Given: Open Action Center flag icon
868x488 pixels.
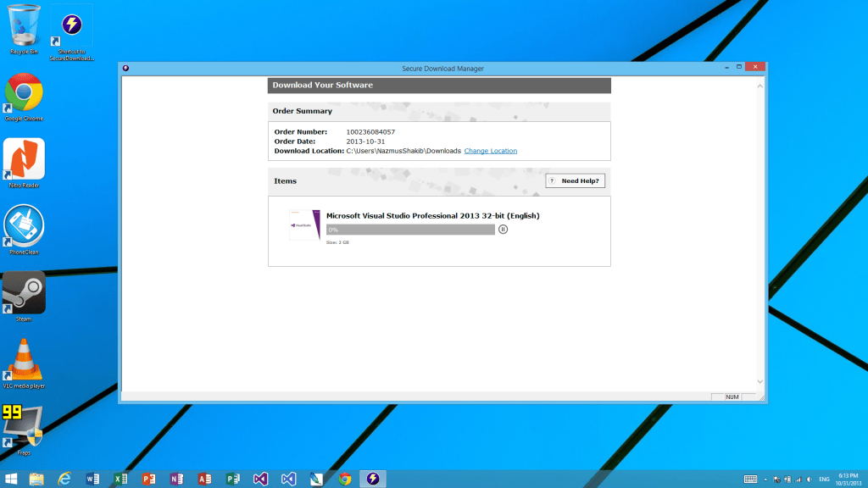Looking at the screenshot, I should point(776,480).
